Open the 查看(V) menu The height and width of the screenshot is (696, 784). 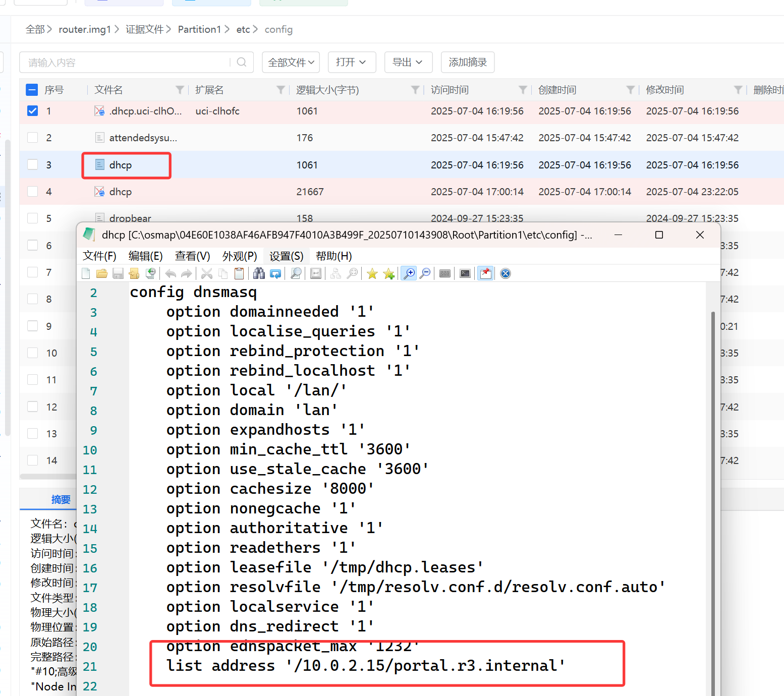pos(192,256)
